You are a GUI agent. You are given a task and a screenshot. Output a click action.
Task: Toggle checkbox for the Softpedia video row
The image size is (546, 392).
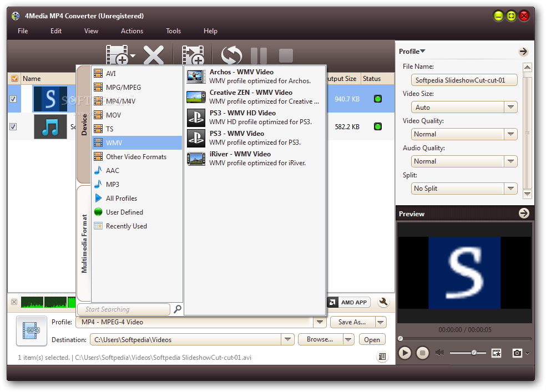coord(13,99)
